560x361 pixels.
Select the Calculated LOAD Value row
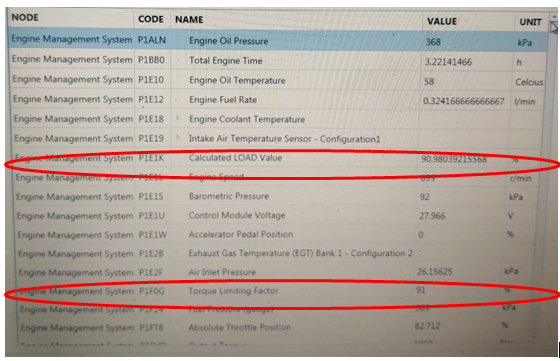(x=277, y=158)
